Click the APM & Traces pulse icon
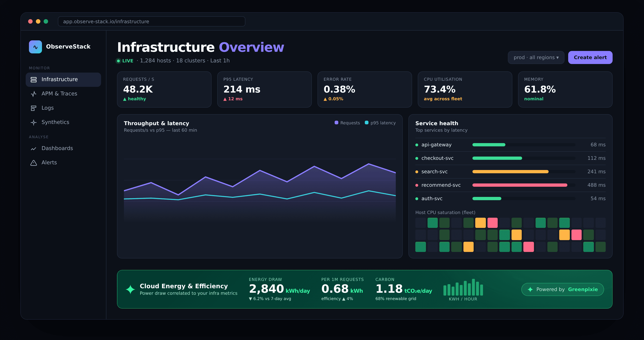 click(x=33, y=94)
